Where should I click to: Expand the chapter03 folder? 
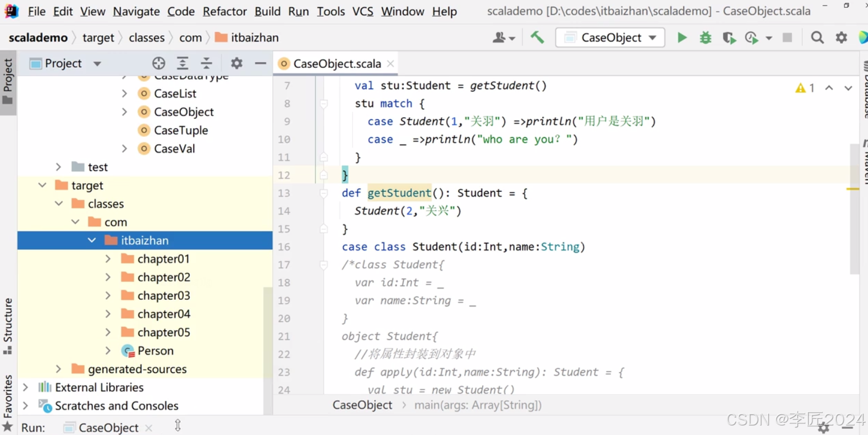click(108, 296)
